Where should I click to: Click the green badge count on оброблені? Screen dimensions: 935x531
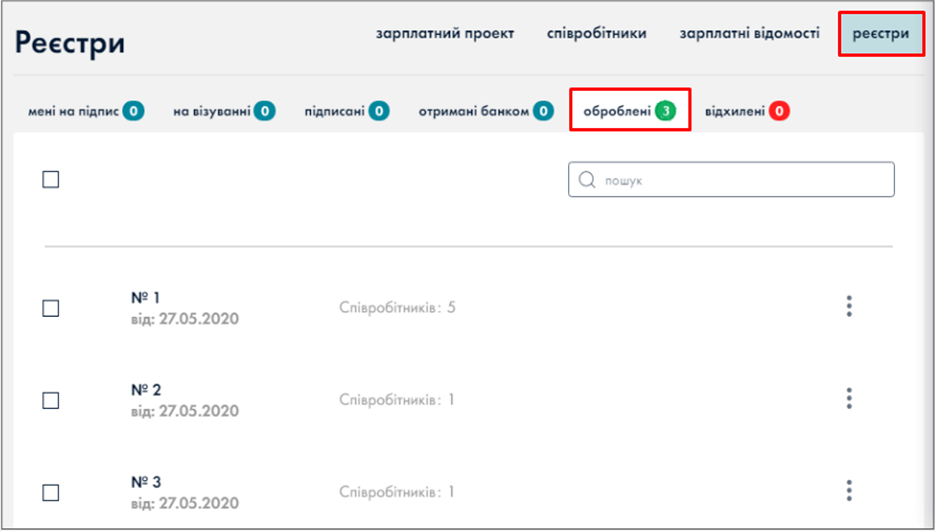click(666, 112)
